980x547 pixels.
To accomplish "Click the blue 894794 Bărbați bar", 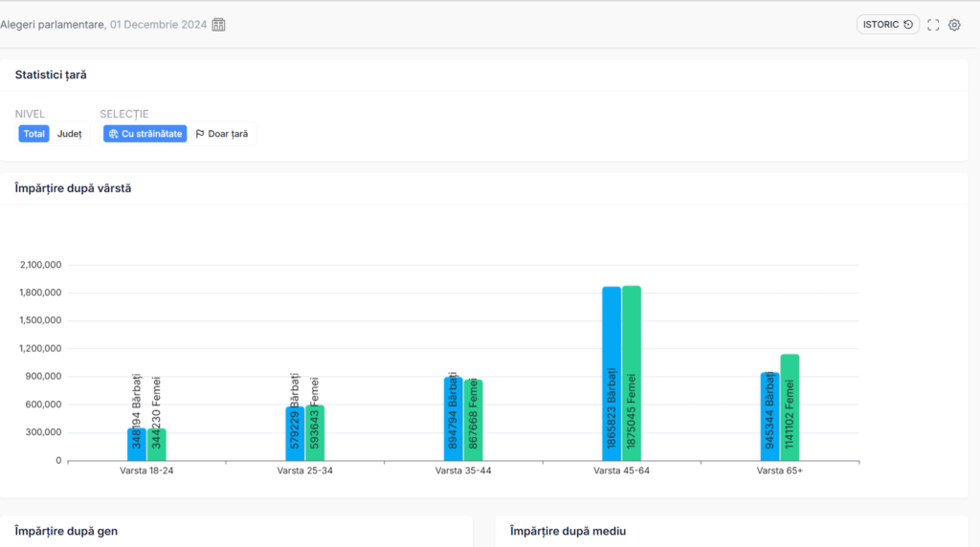I will pyautogui.click(x=453, y=419).
